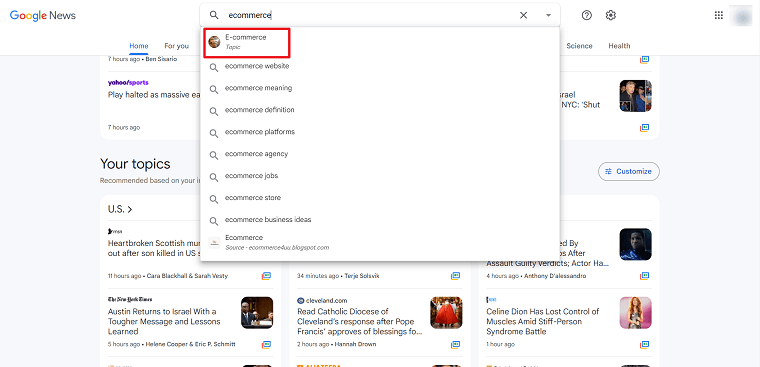The width and height of the screenshot is (760, 367).
Task: Click the search magnifier icon in search bar
Action: 214,15
